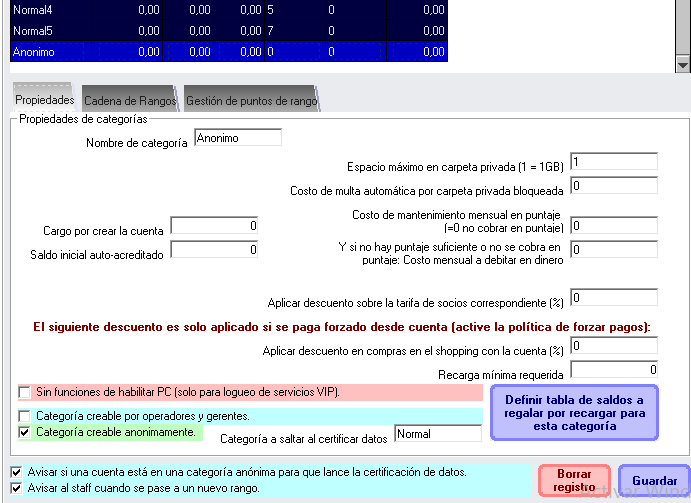691x503 pixels.
Task: Click the Guardar button
Action: point(654,481)
